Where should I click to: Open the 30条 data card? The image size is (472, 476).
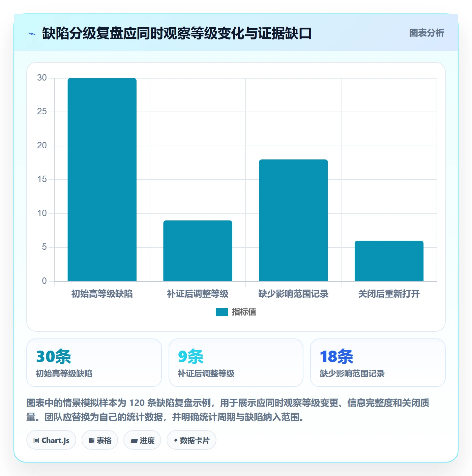tap(94, 363)
